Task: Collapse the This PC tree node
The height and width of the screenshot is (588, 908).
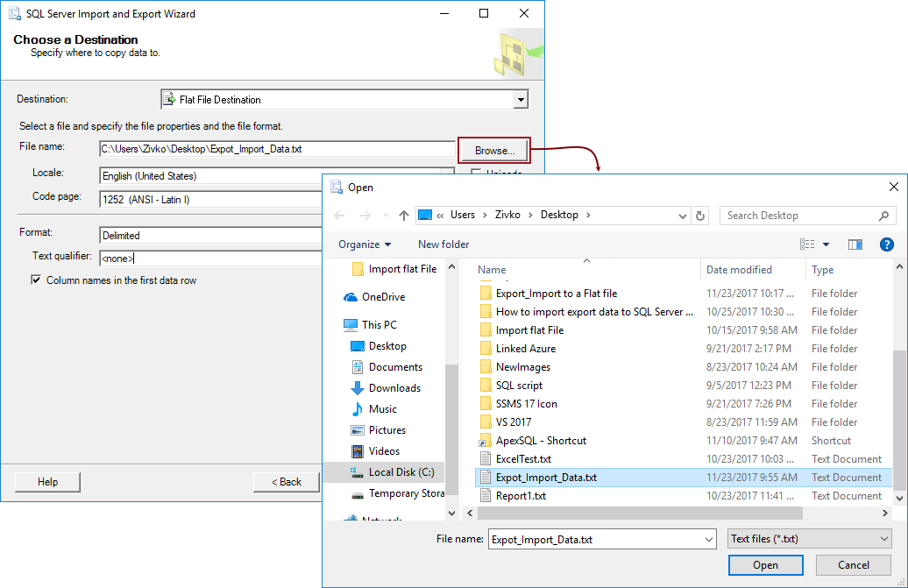Action: [345, 324]
